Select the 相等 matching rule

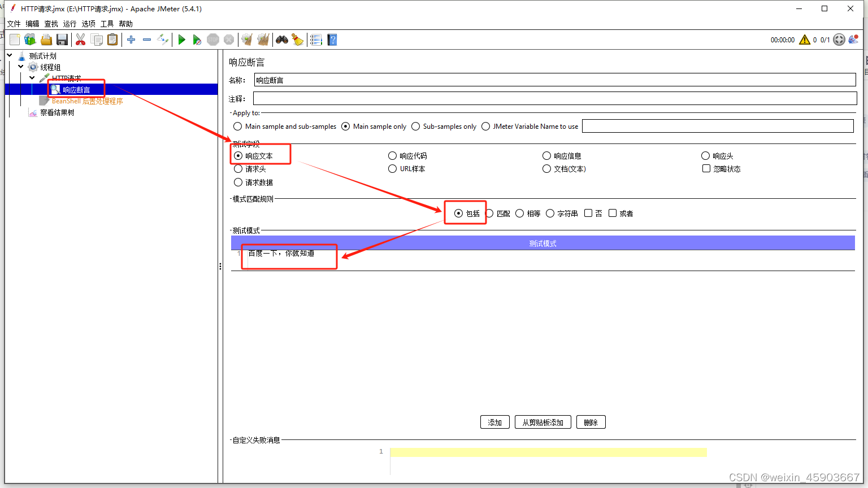click(x=528, y=213)
